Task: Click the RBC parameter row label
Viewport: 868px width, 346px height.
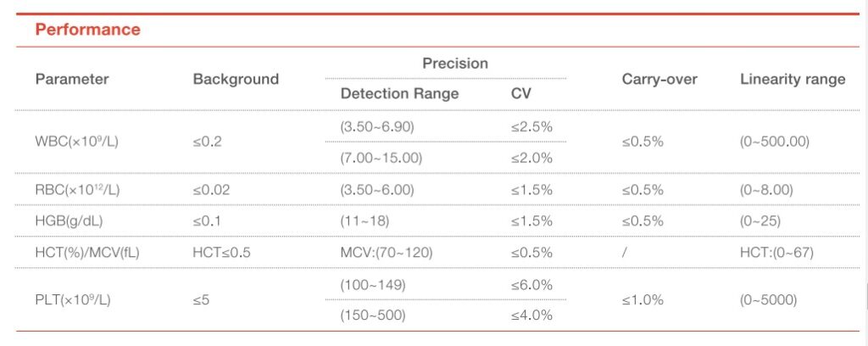Action: point(77,190)
